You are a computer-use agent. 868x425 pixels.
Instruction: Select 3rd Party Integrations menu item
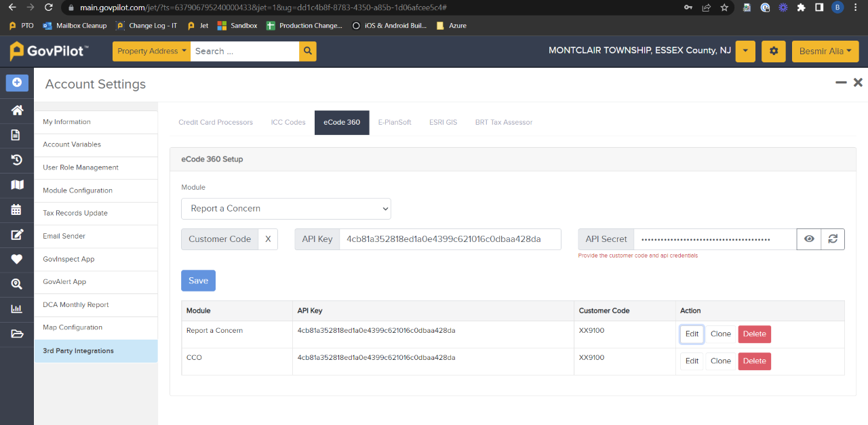(96, 351)
